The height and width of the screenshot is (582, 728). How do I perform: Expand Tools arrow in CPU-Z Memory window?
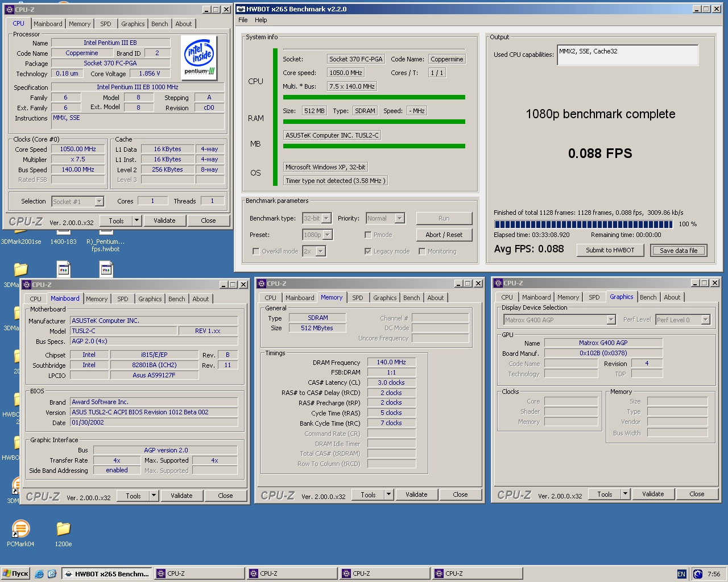(x=388, y=494)
